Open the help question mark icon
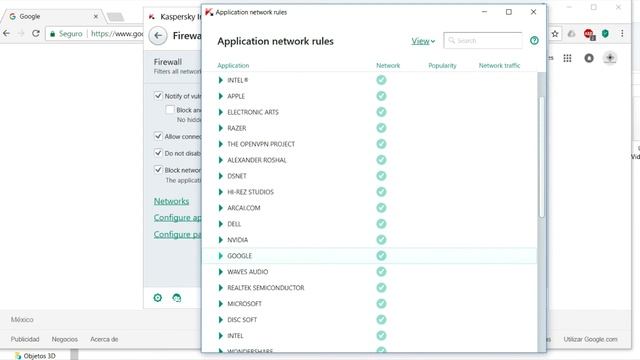This screenshot has width=640, height=360. tap(534, 40)
